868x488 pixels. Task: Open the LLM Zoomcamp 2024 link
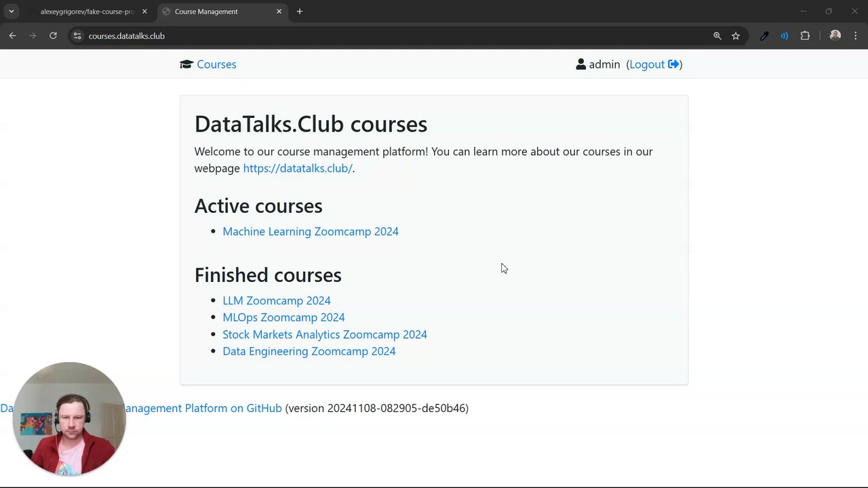277,301
